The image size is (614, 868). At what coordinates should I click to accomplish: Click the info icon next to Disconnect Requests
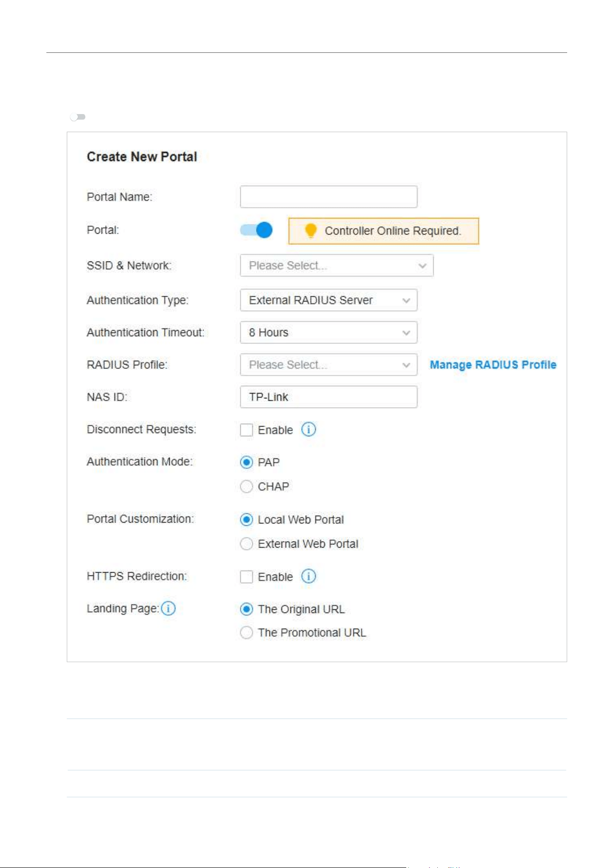point(308,429)
